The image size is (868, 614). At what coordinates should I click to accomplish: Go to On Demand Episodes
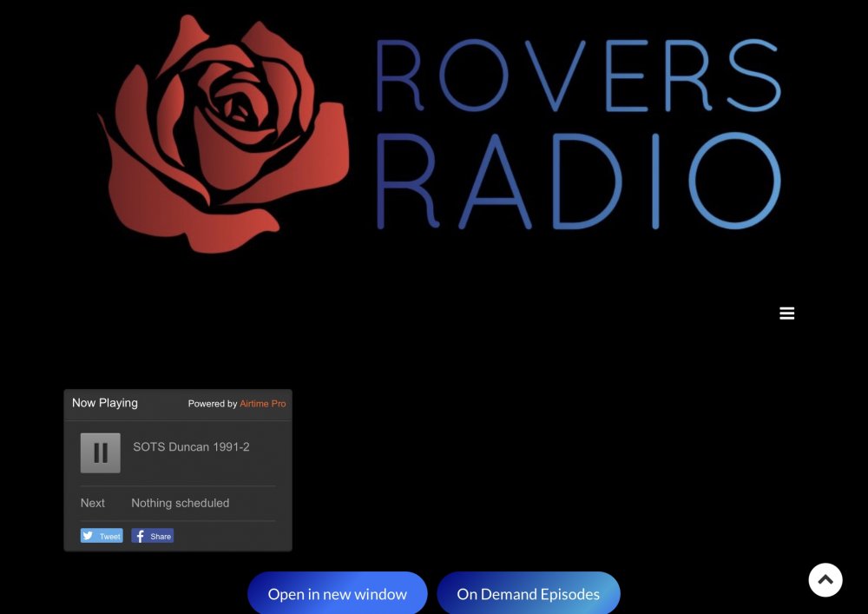528,594
